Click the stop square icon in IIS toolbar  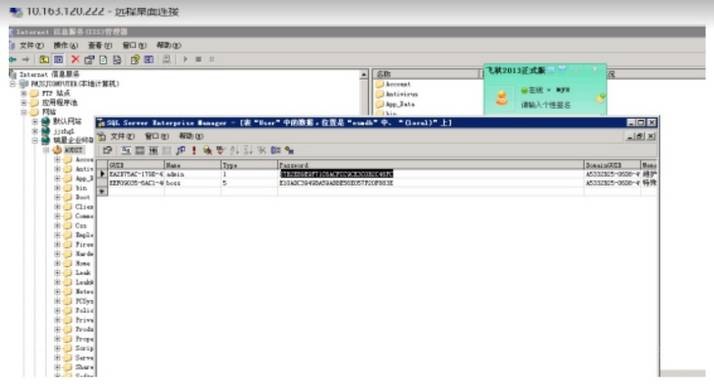[x=199, y=59]
